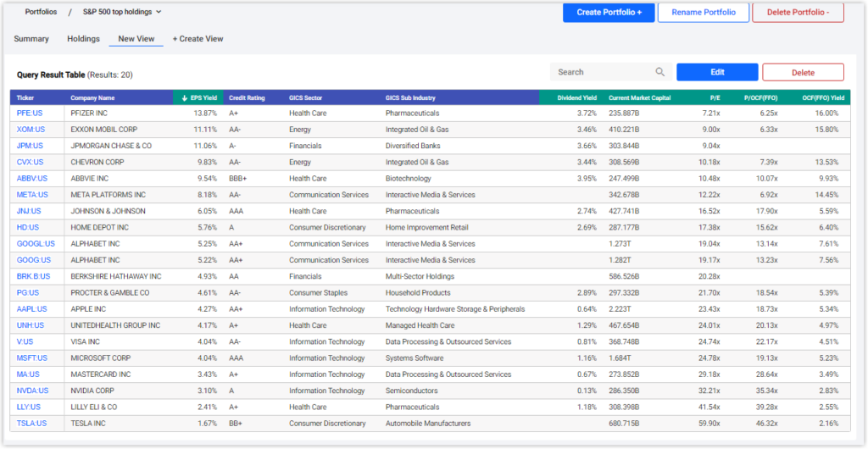Click the PFIZER INC company name
Image resolution: width=868 pixels, height=449 pixels.
[89, 113]
